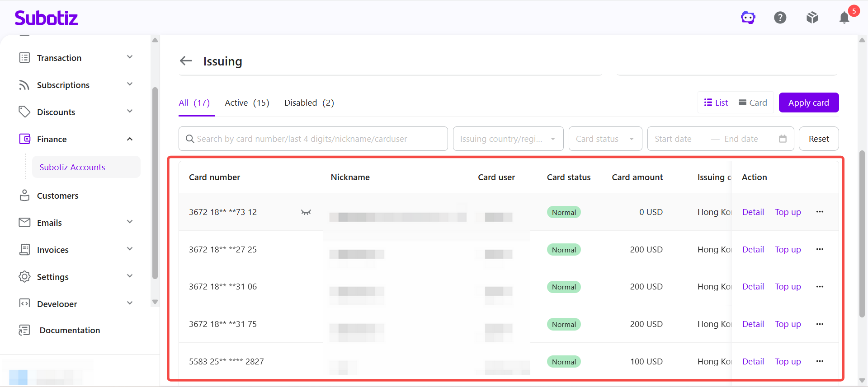The height and width of the screenshot is (387, 868).
Task: Open the Issuing country/region dropdown
Action: click(x=508, y=139)
